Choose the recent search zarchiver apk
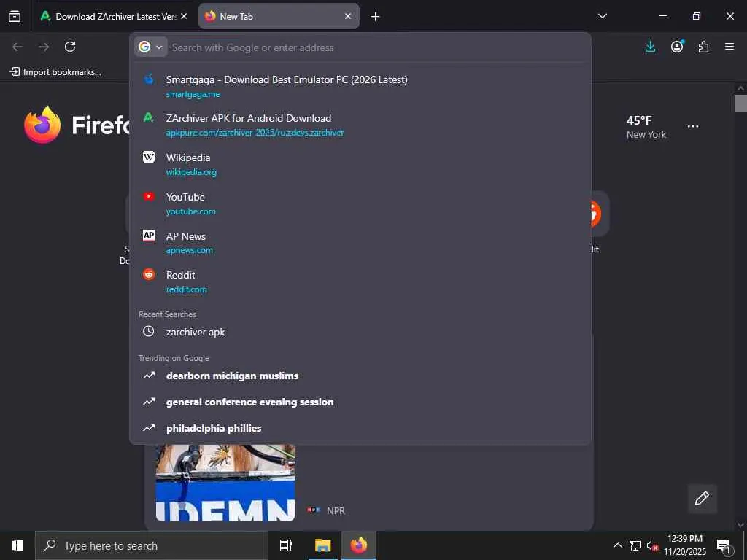The width and height of the screenshot is (747, 560). [360, 332]
